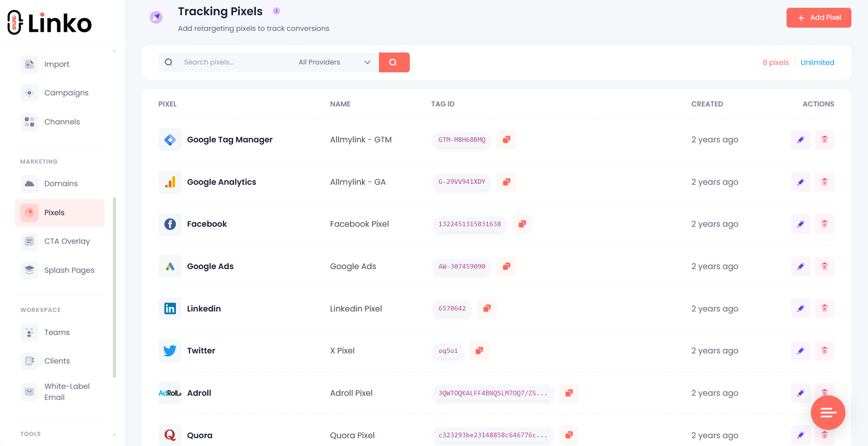The height and width of the screenshot is (446, 868).
Task: Copy the Twitter pixel tag ID
Action: tap(479, 351)
